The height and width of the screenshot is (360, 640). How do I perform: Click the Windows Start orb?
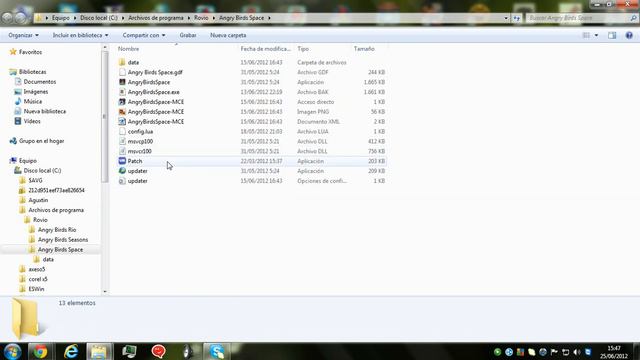click(12, 351)
